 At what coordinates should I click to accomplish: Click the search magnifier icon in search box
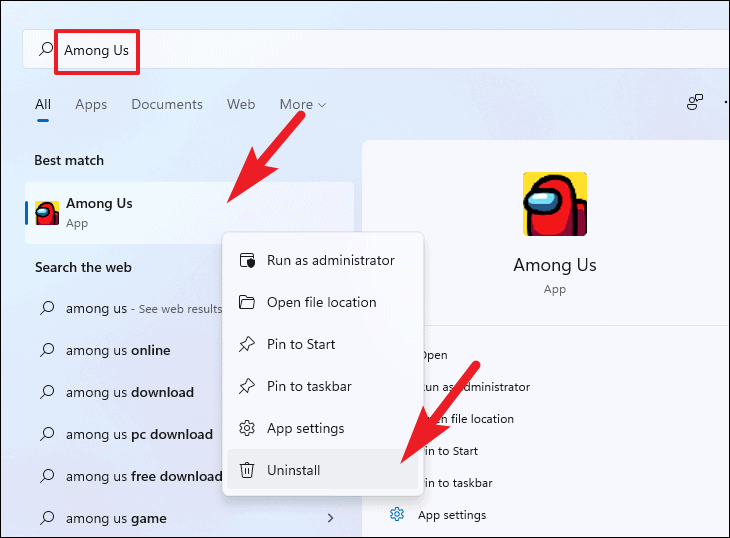pos(46,49)
